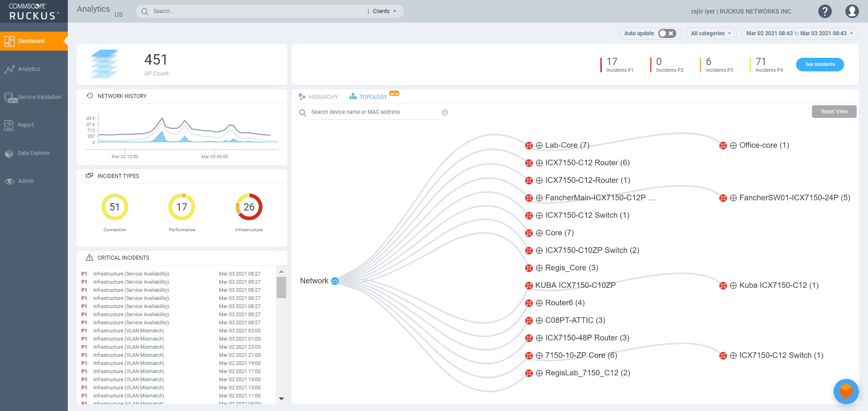Click the search magnifier icon in top bar

145,11
